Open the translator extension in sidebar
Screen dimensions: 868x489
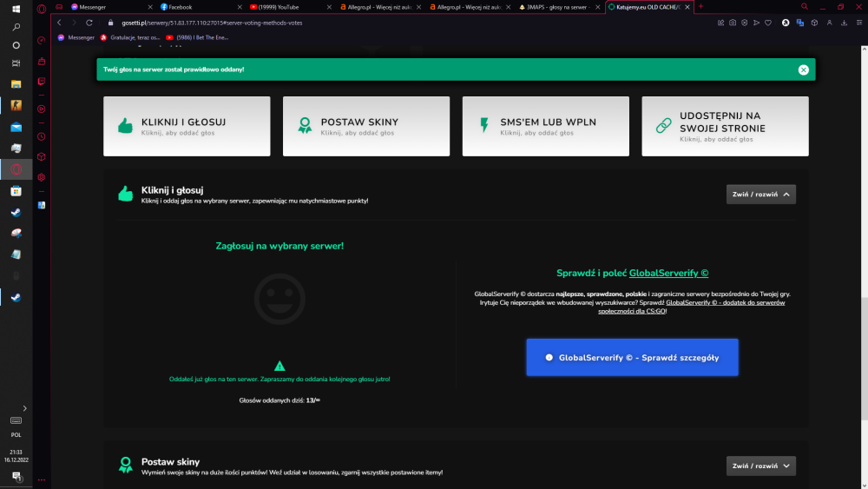(42, 205)
